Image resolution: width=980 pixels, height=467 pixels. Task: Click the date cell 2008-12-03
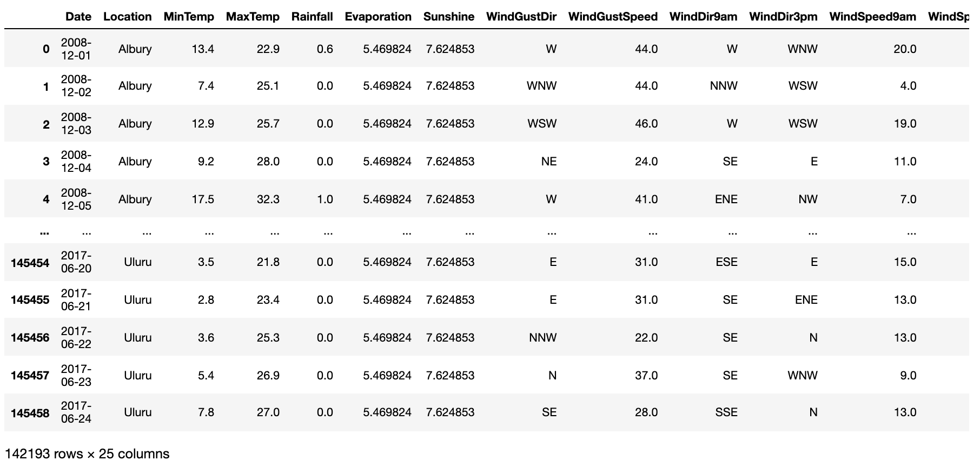pyautogui.click(x=76, y=124)
